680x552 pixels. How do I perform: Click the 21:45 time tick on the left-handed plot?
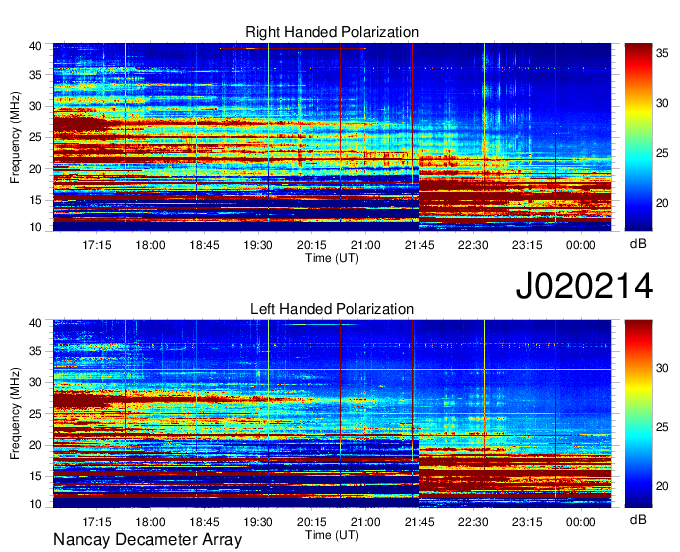(419, 522)
